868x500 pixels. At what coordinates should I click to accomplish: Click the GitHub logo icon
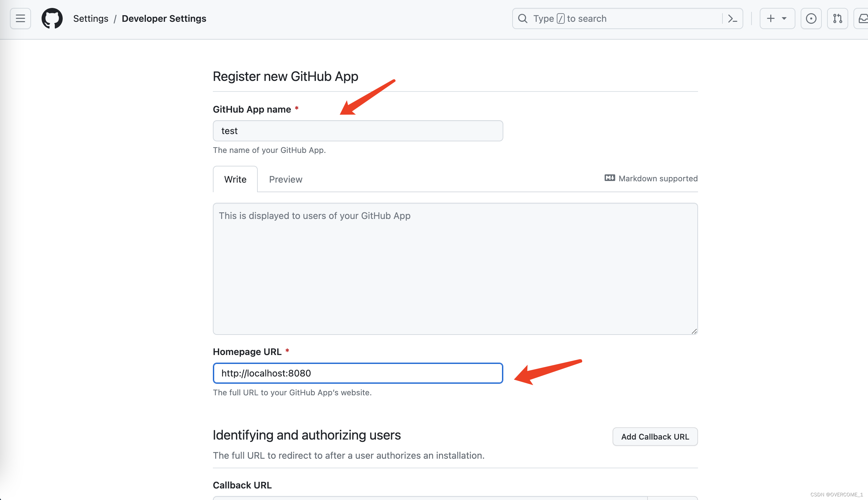click(x=52, y=18)
